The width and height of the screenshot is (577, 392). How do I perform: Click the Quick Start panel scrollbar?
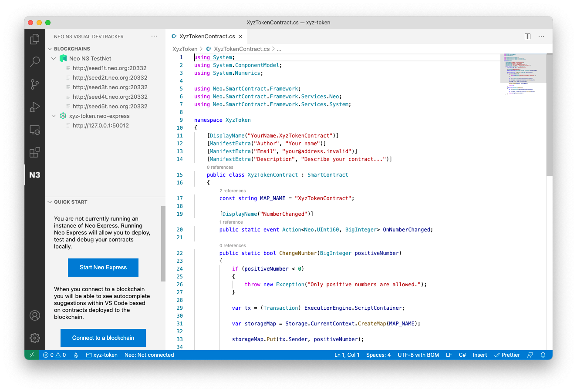click(163, 244)
